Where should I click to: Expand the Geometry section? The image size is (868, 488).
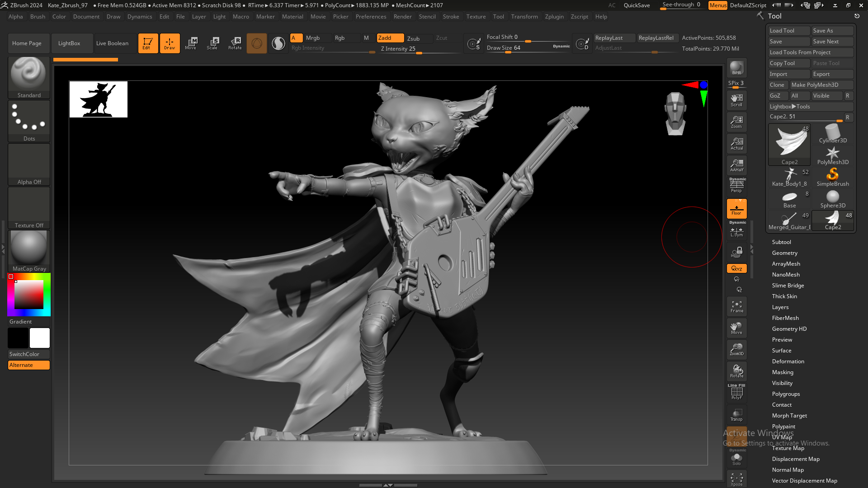pyautogui.click(x=784, y=253)
